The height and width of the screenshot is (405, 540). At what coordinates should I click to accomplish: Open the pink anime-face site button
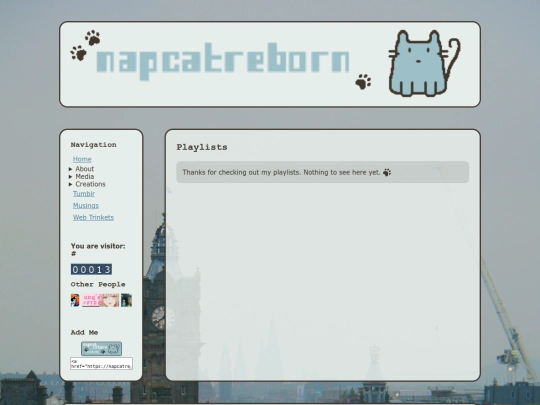pos(101,300)
